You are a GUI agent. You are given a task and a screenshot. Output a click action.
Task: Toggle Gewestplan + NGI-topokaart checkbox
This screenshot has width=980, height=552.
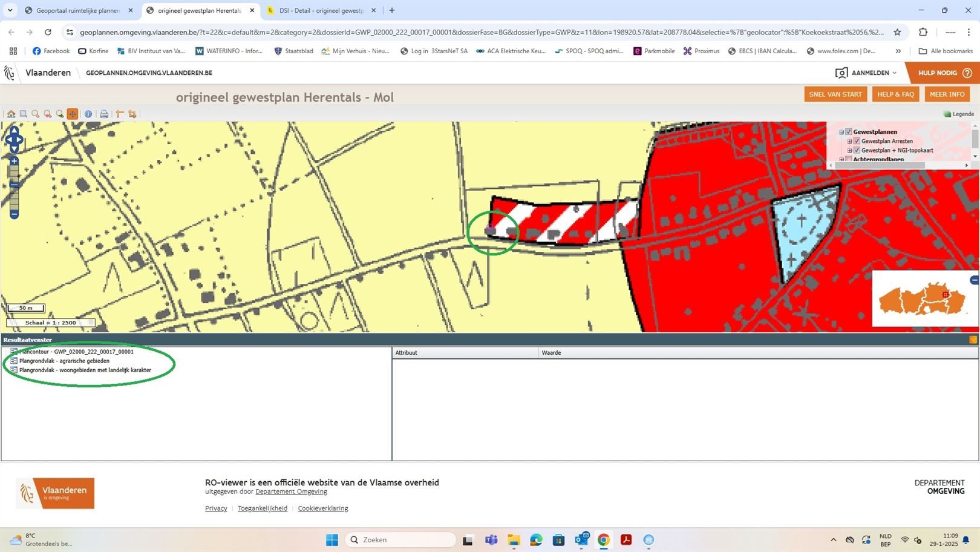pyautogui.click(x=857, y=150)
